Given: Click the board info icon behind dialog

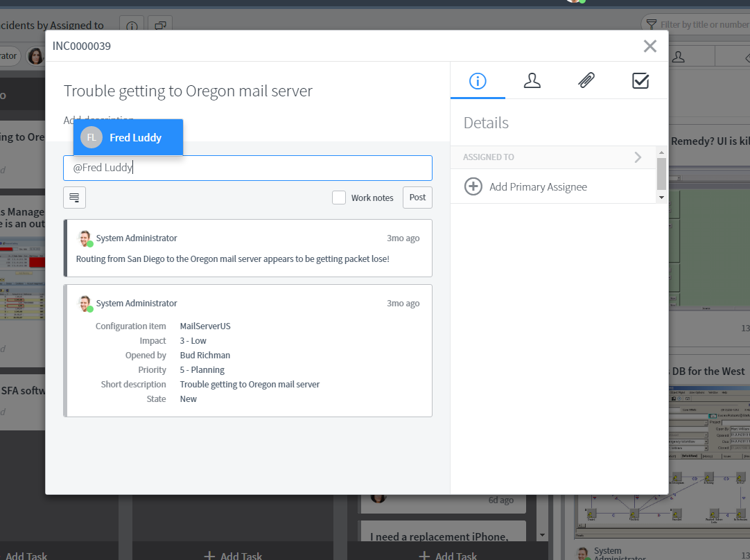Looking at the screenshot, I should click(132, 26).
